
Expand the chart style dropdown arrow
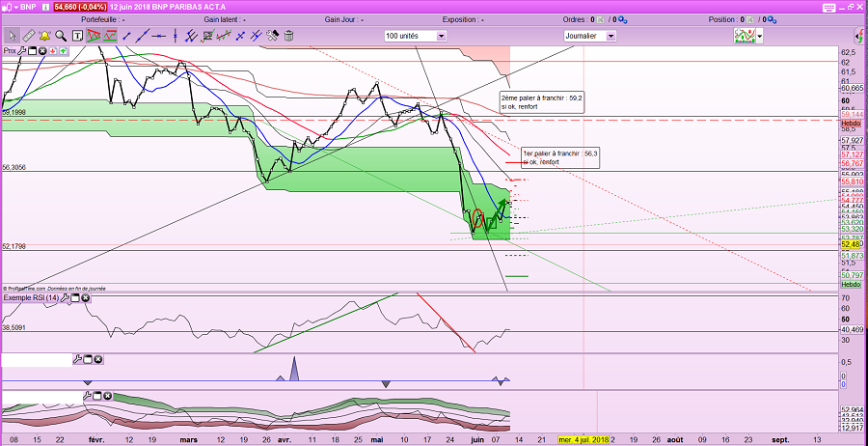pyautogui.click(x=760, y=36)
